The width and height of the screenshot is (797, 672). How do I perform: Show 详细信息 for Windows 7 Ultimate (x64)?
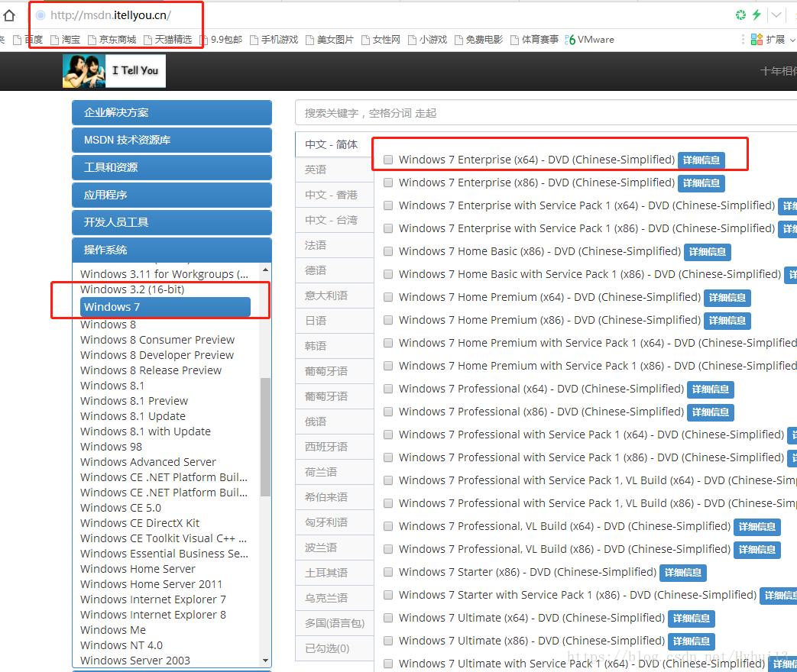pos(692,618)
